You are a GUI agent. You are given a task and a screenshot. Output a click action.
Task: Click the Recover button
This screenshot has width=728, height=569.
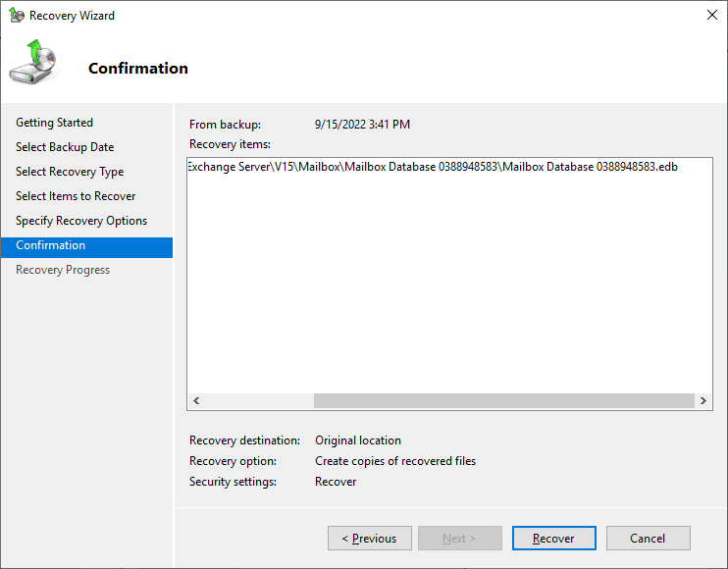pyautogui.click(x=554, y=538)
